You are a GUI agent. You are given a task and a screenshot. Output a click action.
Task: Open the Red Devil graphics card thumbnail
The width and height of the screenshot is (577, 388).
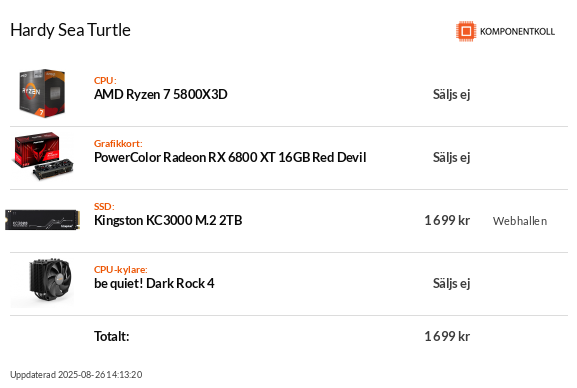coord(43,156)
